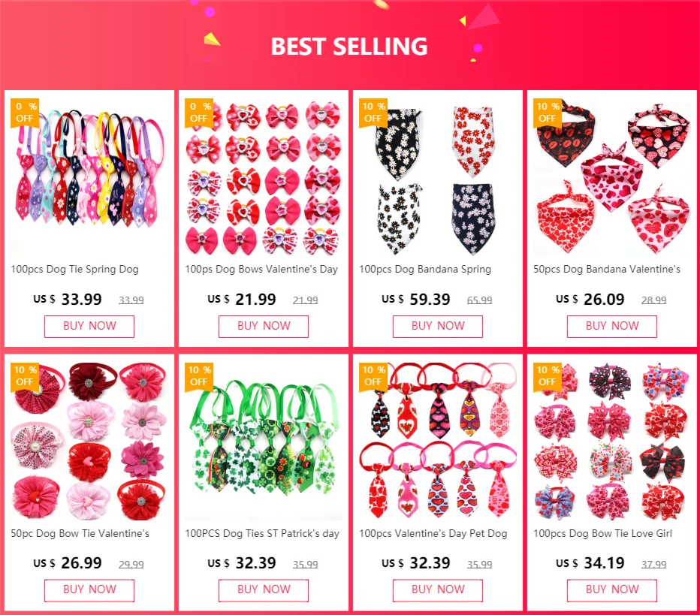Click 10% OFF badge on Dog Bow Tie Love Girl

click(x=547, y=377)
